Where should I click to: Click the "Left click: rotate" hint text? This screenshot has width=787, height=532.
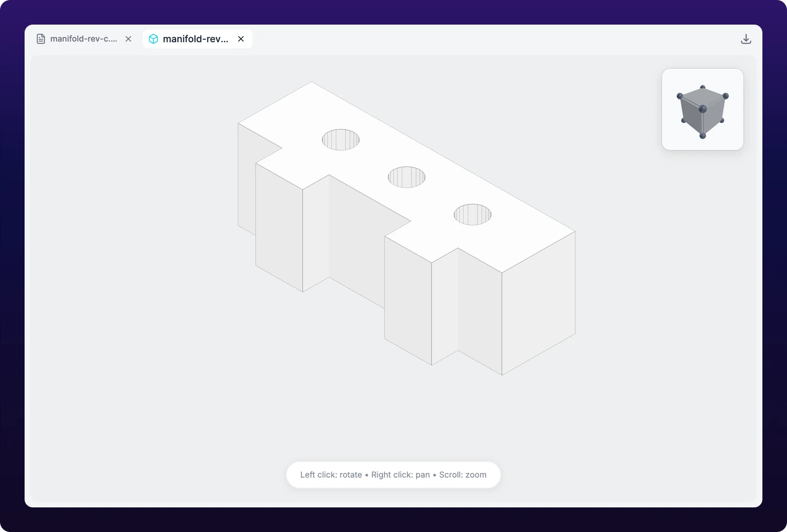point(331,475)
